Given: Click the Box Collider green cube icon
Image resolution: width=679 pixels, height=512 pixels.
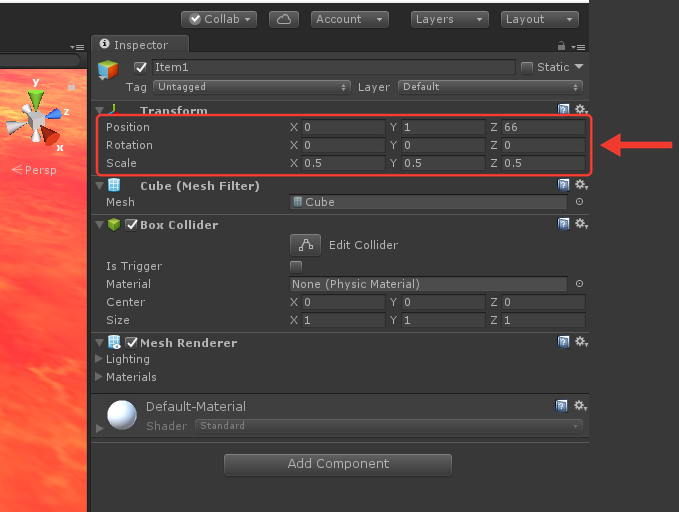Looking at the screenshot, I should tap(114, 224).
